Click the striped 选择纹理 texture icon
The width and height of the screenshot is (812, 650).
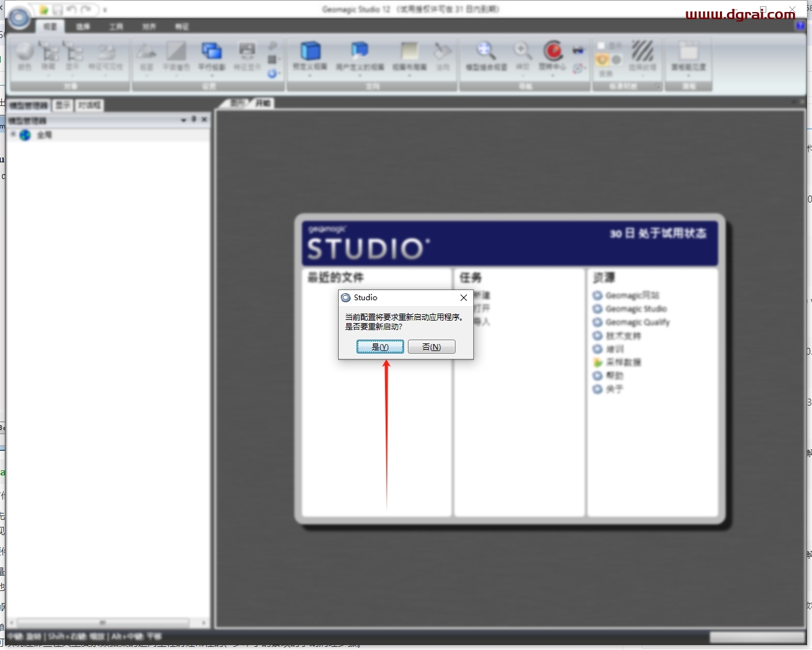coord(642,51)
